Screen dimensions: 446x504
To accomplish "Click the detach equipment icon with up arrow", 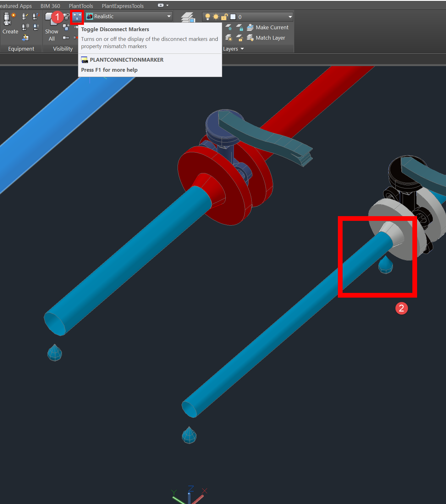I will pos(36,27).
